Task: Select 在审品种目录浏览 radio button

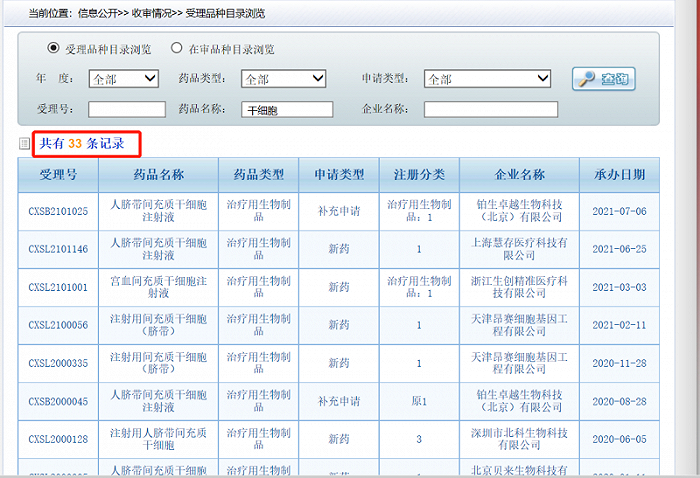Action: pyautogui.click(x=176, y=48)
